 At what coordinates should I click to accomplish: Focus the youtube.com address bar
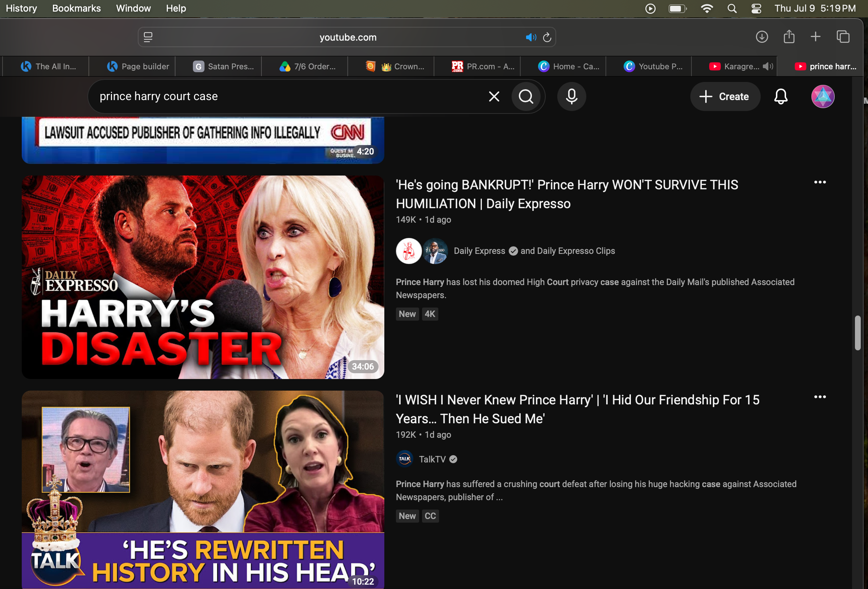[x=347, y=37]
